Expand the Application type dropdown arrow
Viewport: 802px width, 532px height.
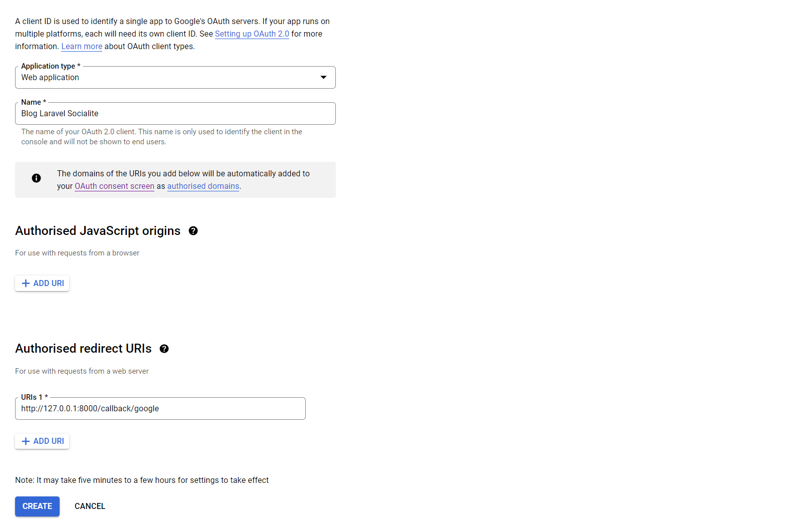[323, 77]
